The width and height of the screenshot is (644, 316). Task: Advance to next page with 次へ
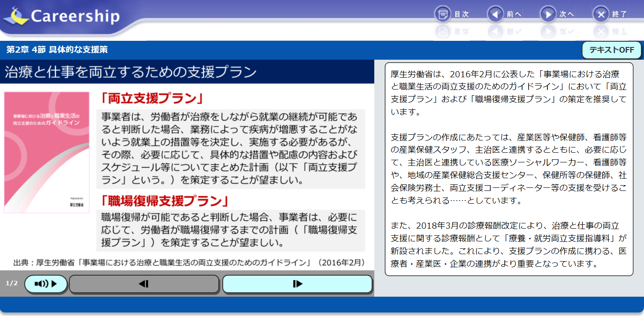pos(557,14)
